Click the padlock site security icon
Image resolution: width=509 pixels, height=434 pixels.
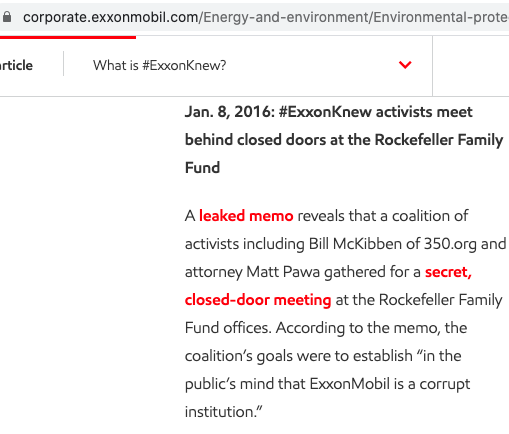pyautogui.click(x=7, y=17)
